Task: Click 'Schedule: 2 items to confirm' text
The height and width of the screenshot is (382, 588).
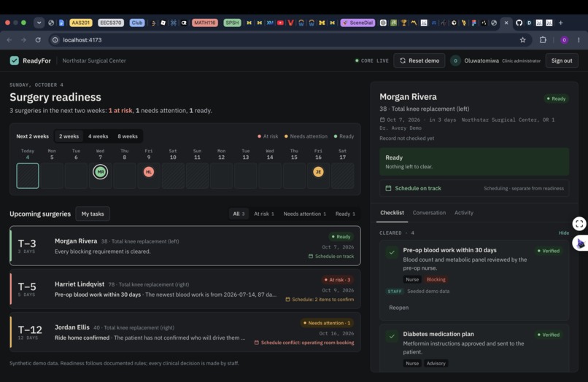Action: click(322, 300)
